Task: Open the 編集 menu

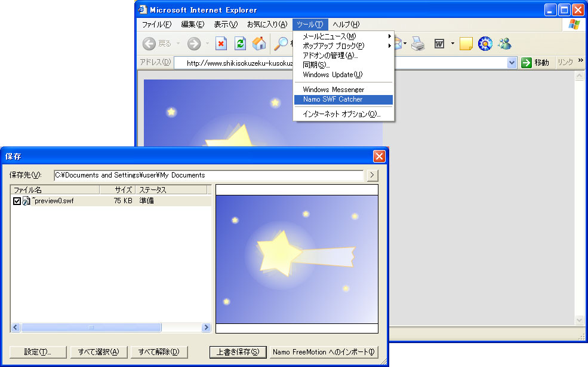Action: 193,25
